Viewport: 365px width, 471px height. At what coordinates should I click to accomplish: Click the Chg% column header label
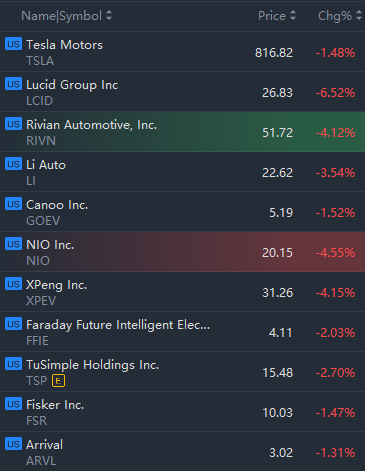point(335,16)
